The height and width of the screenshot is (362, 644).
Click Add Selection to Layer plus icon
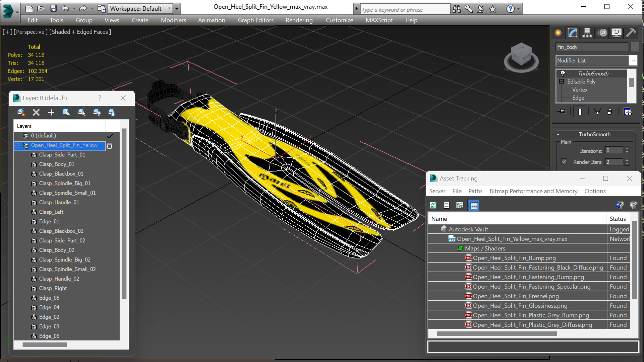coord(51,112)
